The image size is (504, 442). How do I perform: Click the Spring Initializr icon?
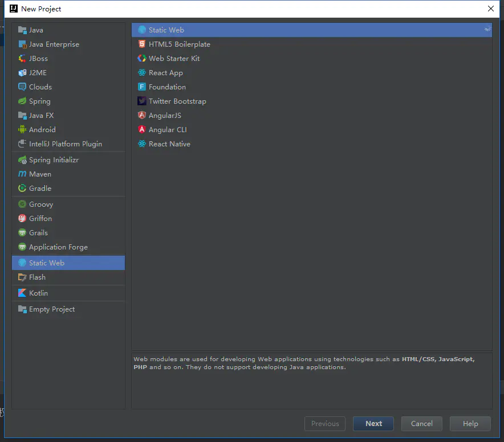[x=22, y=160]
